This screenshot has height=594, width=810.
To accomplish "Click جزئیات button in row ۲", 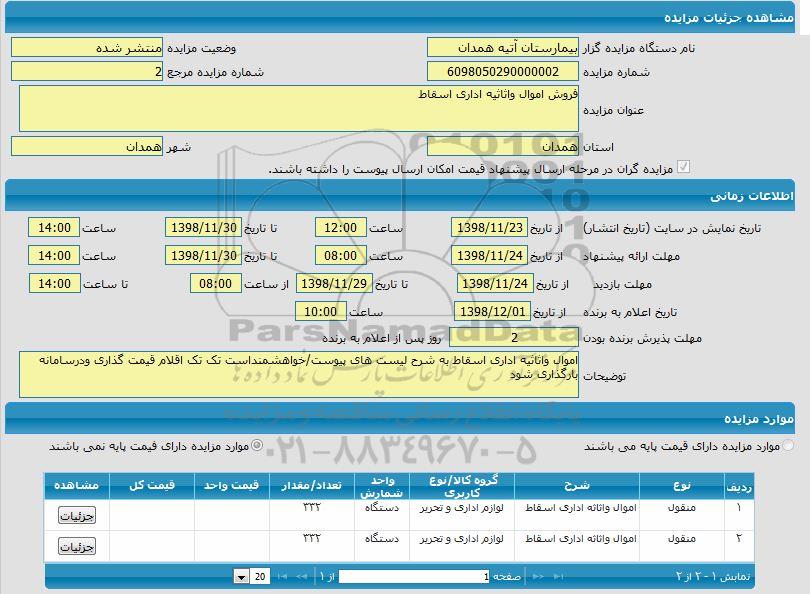I will click(x=76, y=546).
